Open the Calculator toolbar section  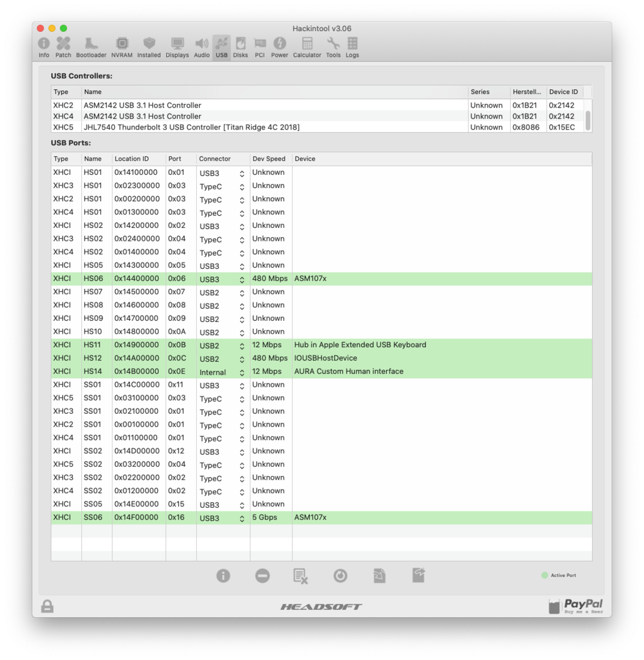pos(307,48)
